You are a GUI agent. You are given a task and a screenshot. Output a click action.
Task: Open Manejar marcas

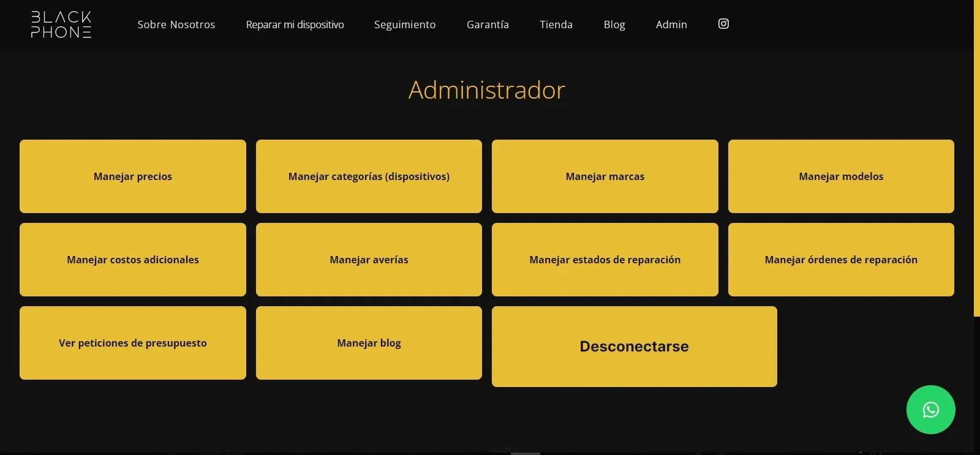pyautogui.click(x=605, y=176)
